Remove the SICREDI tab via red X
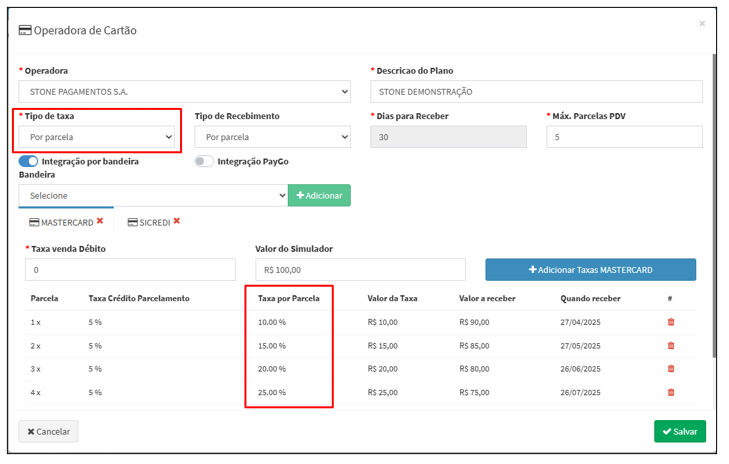 coord(177,221)
